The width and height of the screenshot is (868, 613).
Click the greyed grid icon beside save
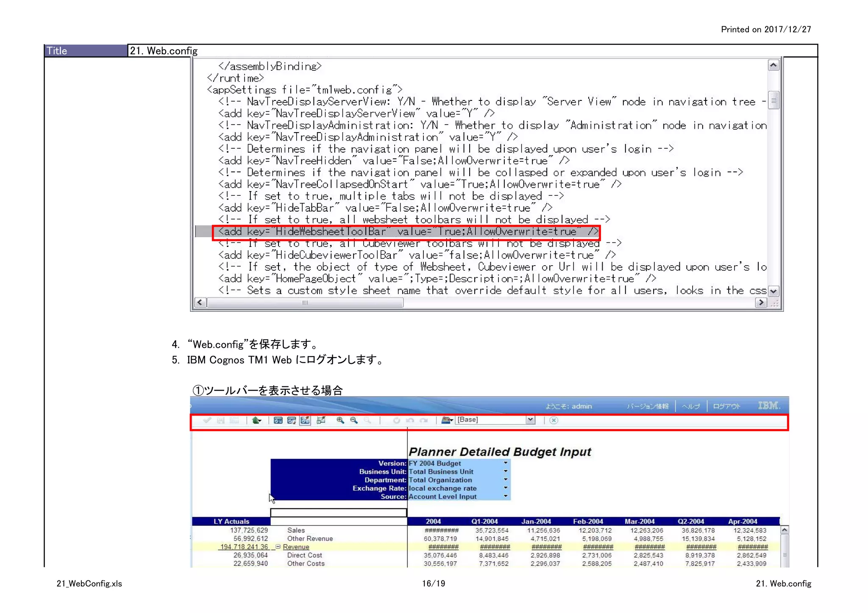tap(234, 420)
